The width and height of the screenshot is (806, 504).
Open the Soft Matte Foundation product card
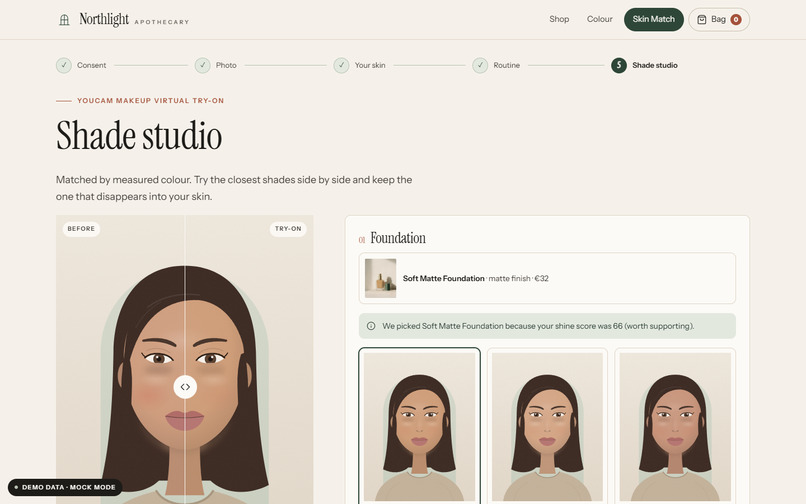547,278
